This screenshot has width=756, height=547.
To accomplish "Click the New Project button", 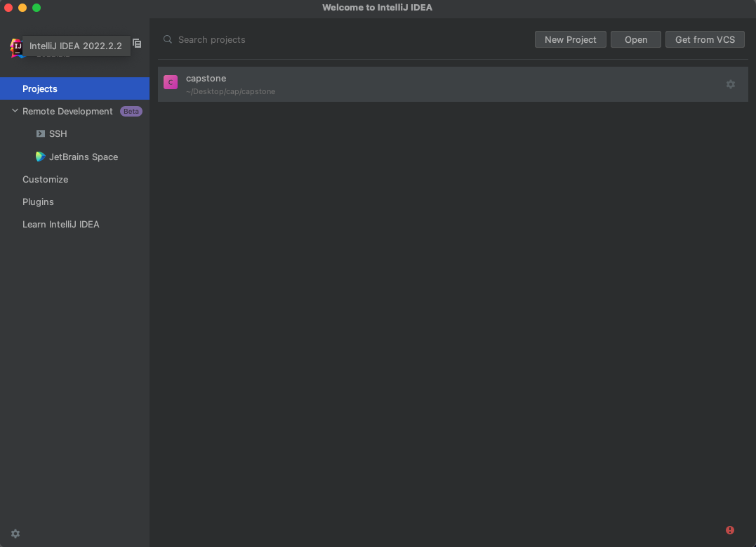I will pyautogui.click(x=571, y=39).
